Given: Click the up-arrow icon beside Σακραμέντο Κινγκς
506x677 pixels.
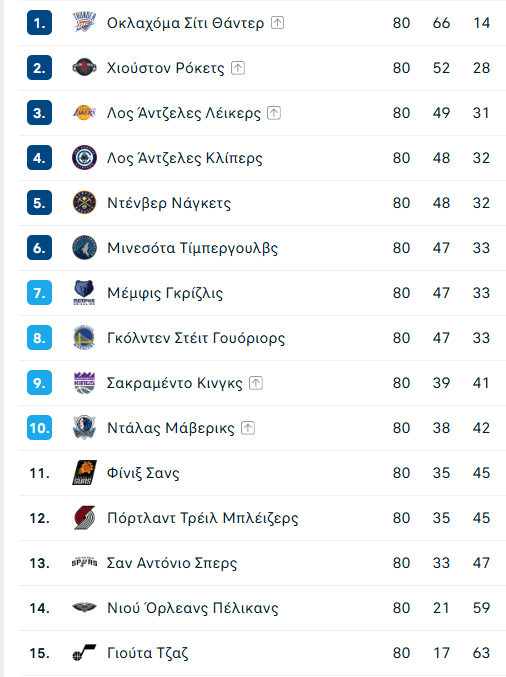Looking at the screenshot, I should pyautogui.click(x=256, y=383).
